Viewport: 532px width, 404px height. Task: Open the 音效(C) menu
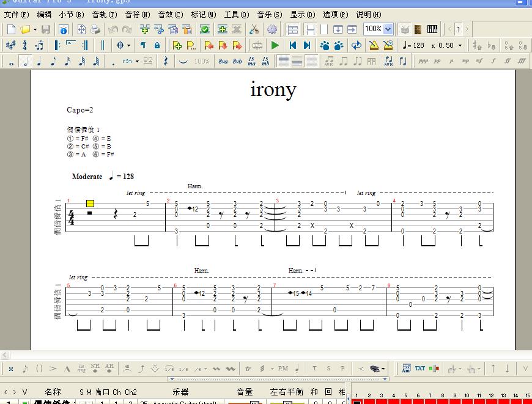pos(171,15)
